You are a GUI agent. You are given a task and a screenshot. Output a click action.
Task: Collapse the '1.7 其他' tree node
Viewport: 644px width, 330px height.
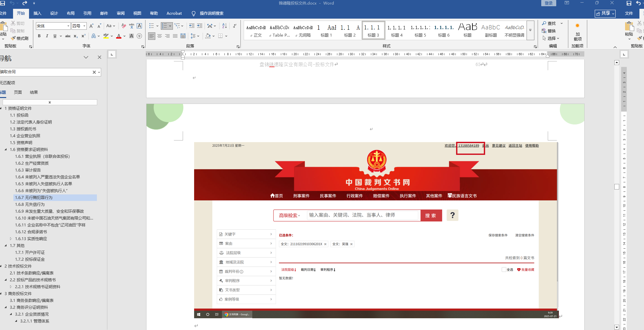point(6,245)
